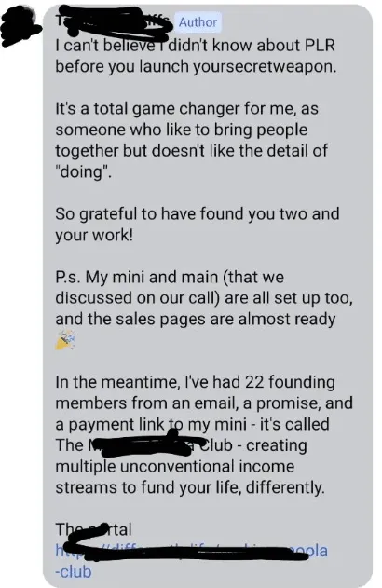Click the party popper emoji

[x=65, y=340]
